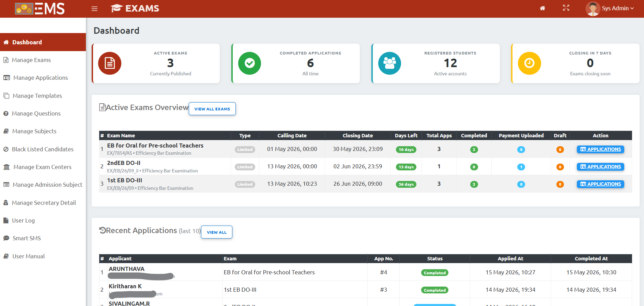Open APPLICATIONS for EB for Oral Pre-school Teachers
644x306 pixels.
(x=600, y=149)
